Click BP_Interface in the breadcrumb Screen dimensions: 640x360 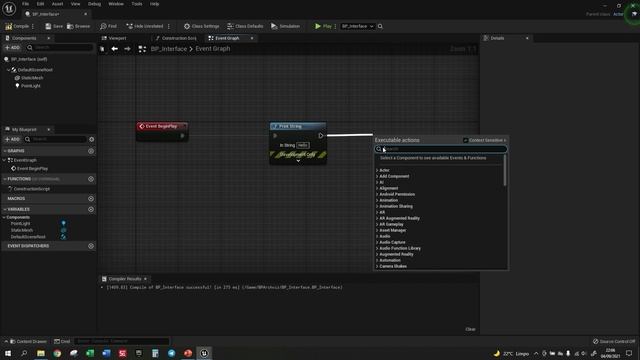(x=169, y=49)
